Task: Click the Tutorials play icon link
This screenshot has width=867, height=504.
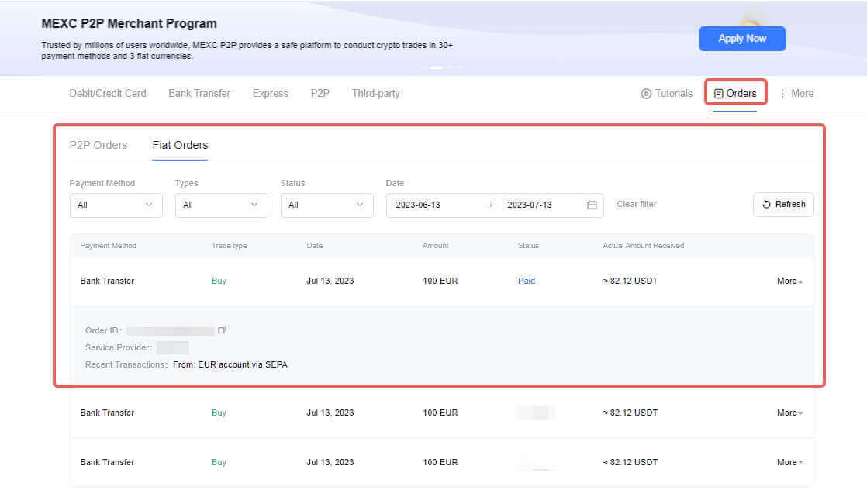Action: coord(666,93)
